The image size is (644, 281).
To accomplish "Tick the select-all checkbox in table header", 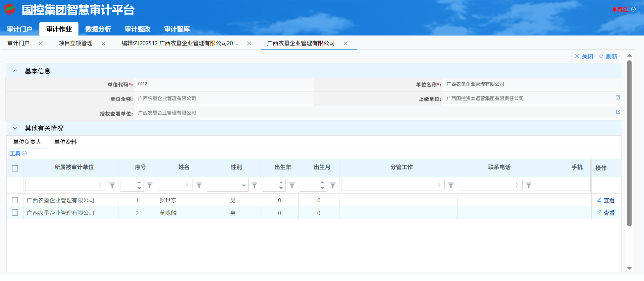I will pos(15,168).
